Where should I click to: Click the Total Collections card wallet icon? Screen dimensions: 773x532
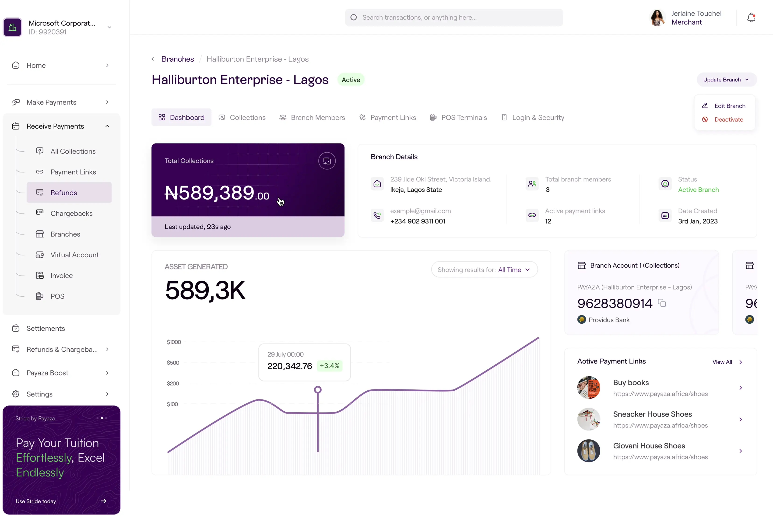[327, 161]
